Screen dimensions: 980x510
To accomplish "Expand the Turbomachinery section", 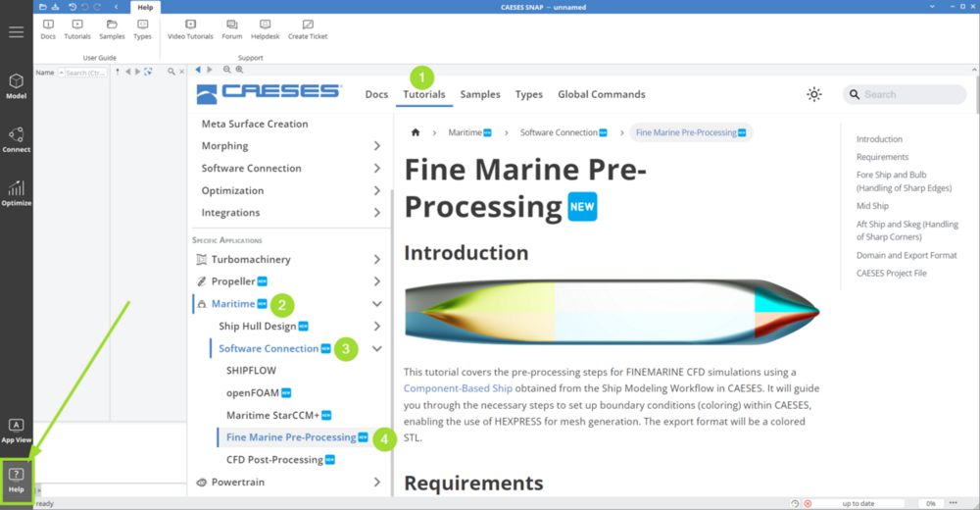I will point(377,259).
